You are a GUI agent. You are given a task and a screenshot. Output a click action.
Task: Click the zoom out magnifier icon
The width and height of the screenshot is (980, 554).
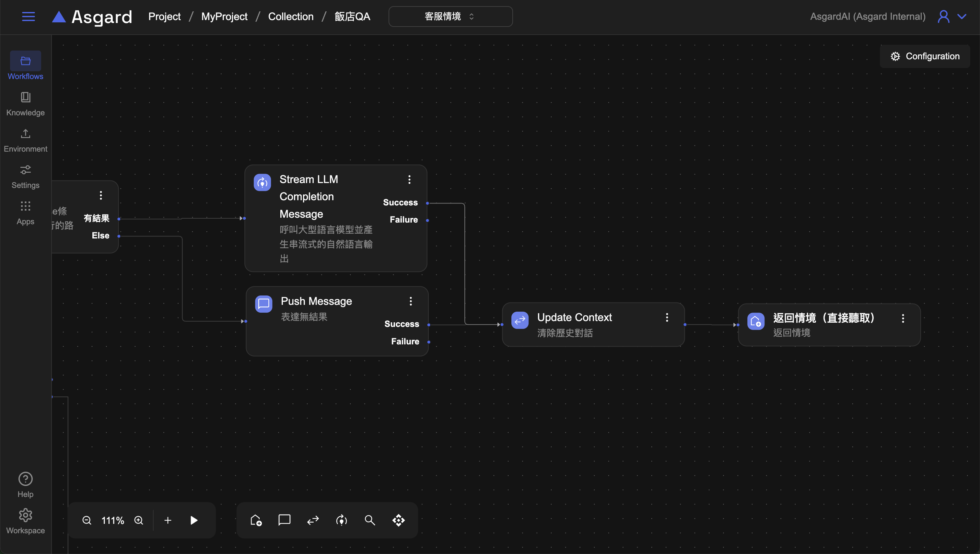point(87,520)
